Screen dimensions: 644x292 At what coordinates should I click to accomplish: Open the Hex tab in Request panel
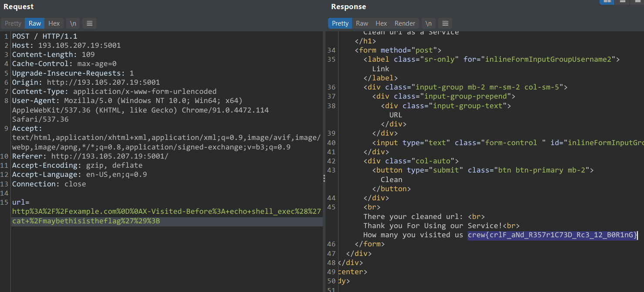(x=54, y=23)
